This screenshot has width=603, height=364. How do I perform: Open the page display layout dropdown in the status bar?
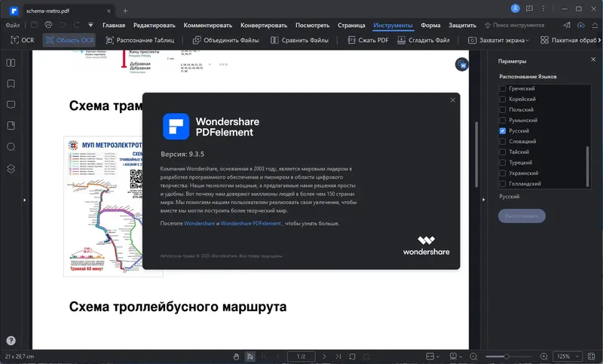tap(456, 356)
